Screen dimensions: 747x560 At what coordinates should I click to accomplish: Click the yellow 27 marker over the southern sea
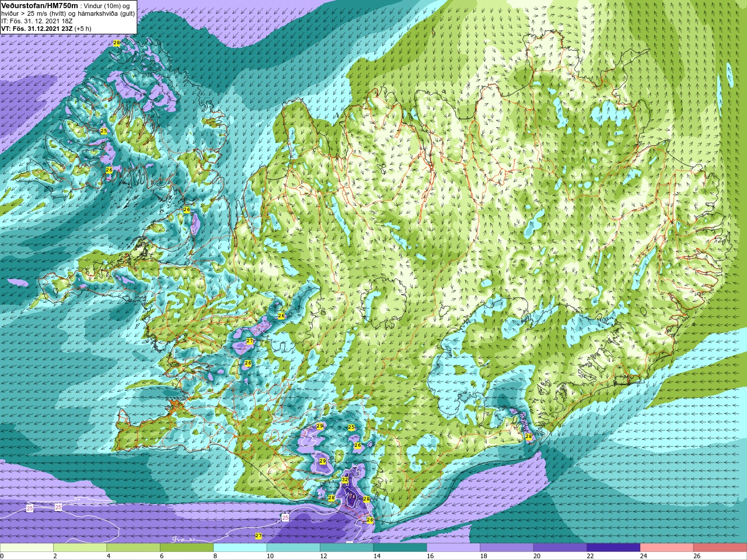click(x=259, y=535)
